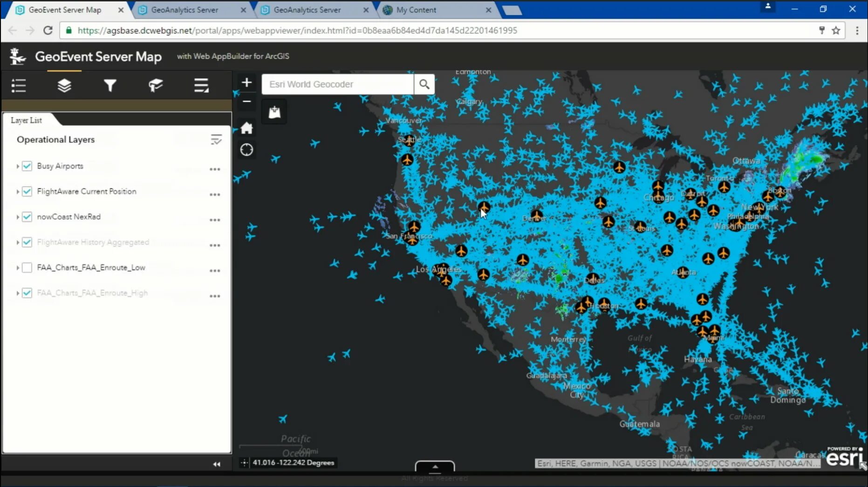Click the browser address bar URL
Image resolution: width=868 pixels, height=487 pixels.
(x=297, y=30)
